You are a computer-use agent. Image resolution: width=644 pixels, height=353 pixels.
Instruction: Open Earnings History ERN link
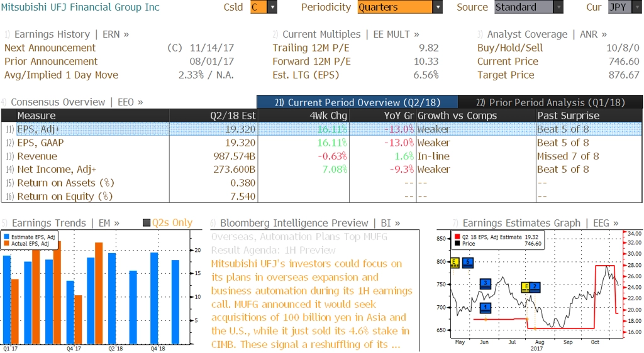pyautogui.click(x=72, y=35)
